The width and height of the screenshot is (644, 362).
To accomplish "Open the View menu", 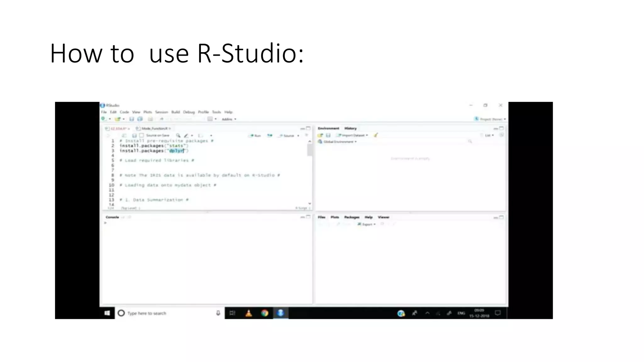I will pyautogui.click(x=136, y=112).
